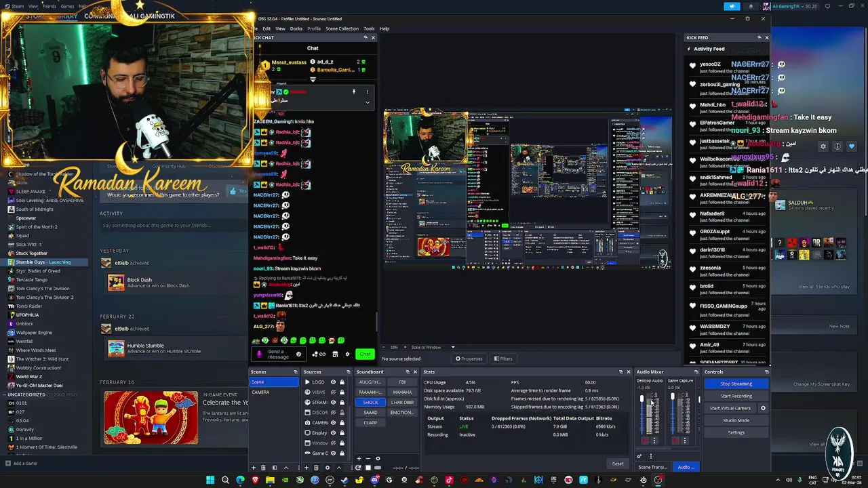Screen dimensions: 868x488
Task: Hide the Display source
Action: click(x=333, y=433)
